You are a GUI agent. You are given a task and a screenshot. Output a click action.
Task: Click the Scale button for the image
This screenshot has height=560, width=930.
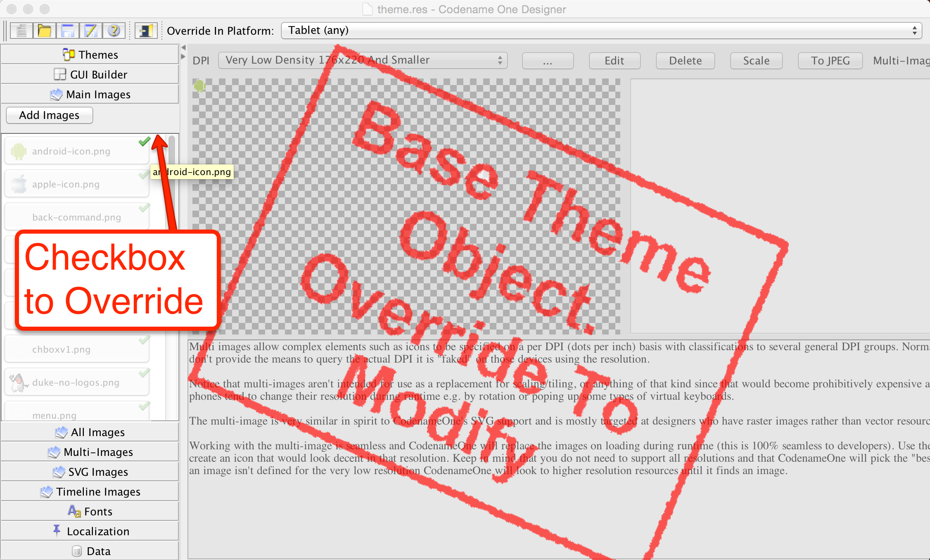coord(757,60)
